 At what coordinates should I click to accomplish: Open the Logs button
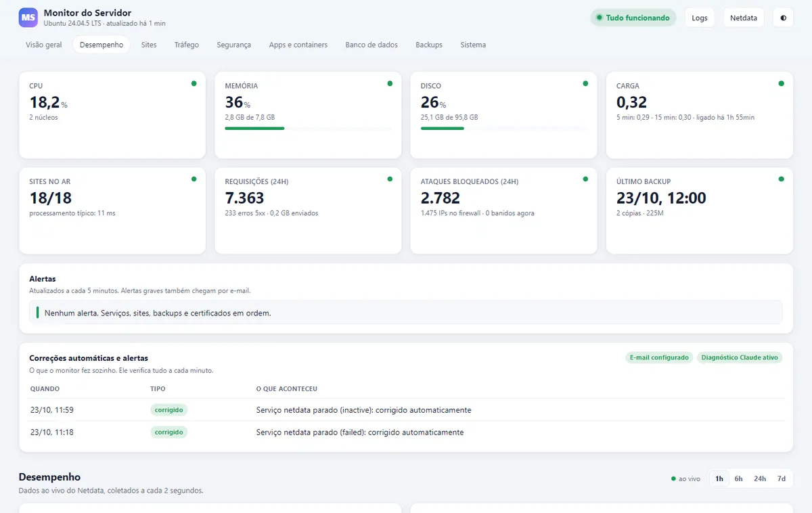click(700, 18)
